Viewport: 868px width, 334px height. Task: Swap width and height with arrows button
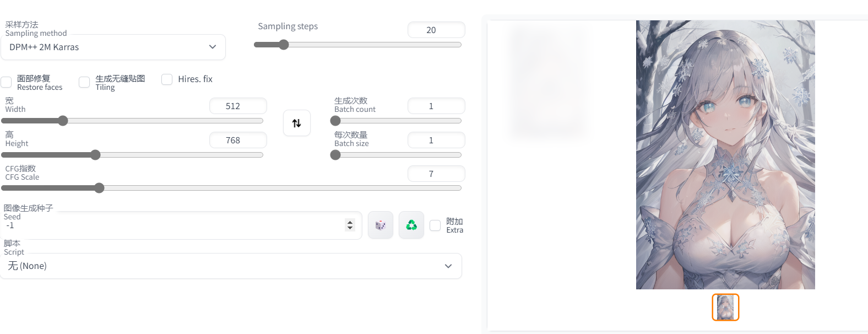[x=296, y=123]
